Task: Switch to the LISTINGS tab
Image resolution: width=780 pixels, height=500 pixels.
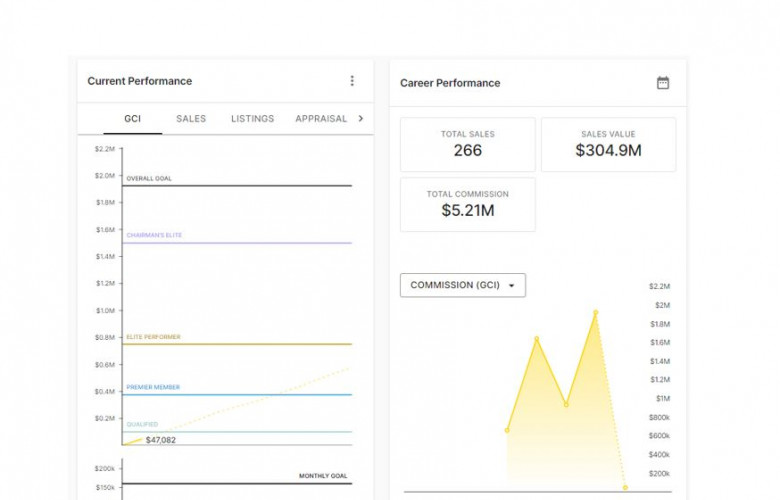Action: point(252,118)
